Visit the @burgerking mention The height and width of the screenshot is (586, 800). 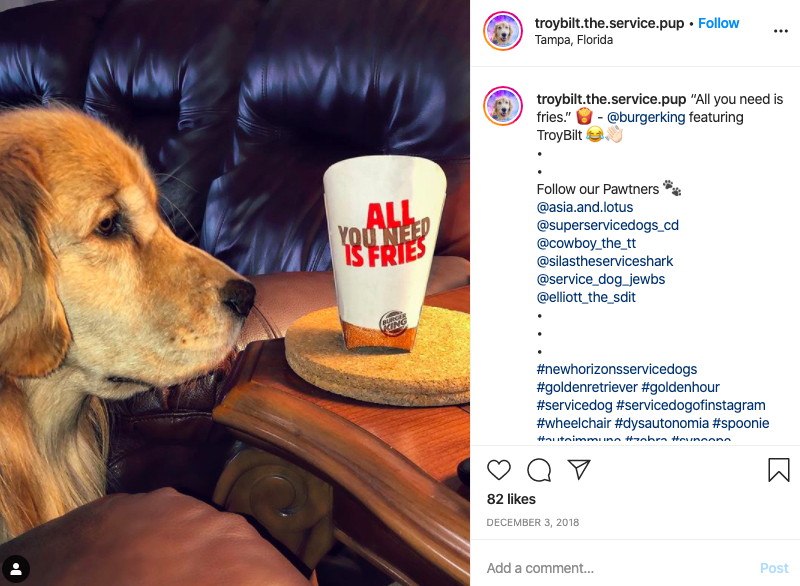pos(646,117)
